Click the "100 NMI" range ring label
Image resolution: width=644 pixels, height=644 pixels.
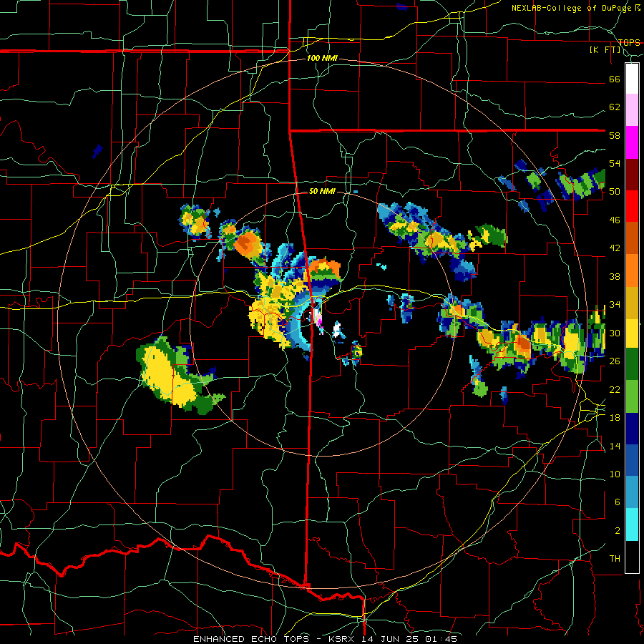tap(322, 59)
